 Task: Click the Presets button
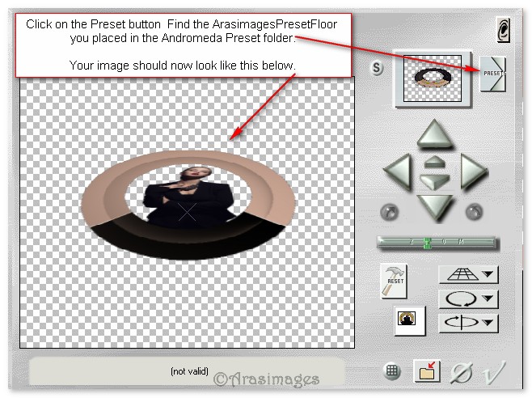point(492,74)
